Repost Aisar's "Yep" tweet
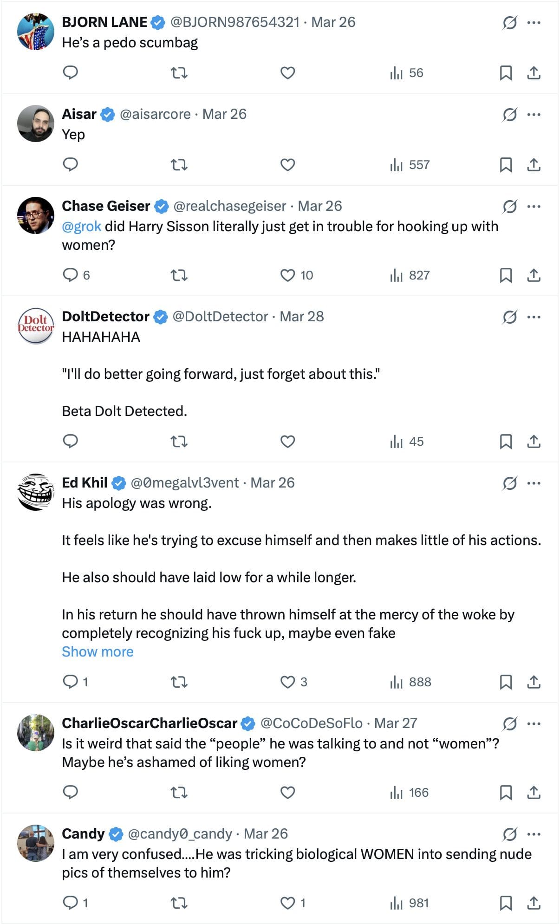Viewport: 560px width, 924px height. pyautogui.click(x=179, y=165)
